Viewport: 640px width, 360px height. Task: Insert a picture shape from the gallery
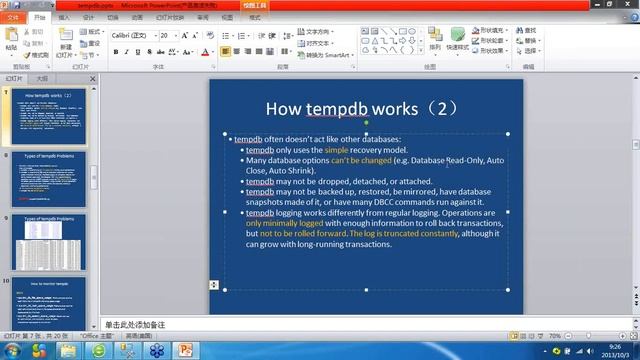tap(365, 31)
